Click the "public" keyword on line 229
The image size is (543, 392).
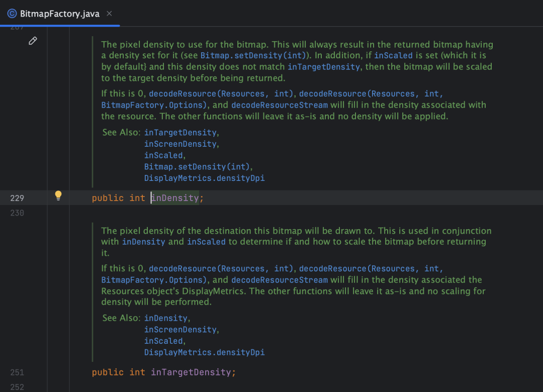(x=108, y=198)
